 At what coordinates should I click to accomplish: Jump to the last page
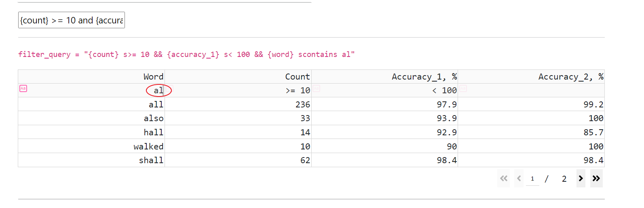point(596,179)
